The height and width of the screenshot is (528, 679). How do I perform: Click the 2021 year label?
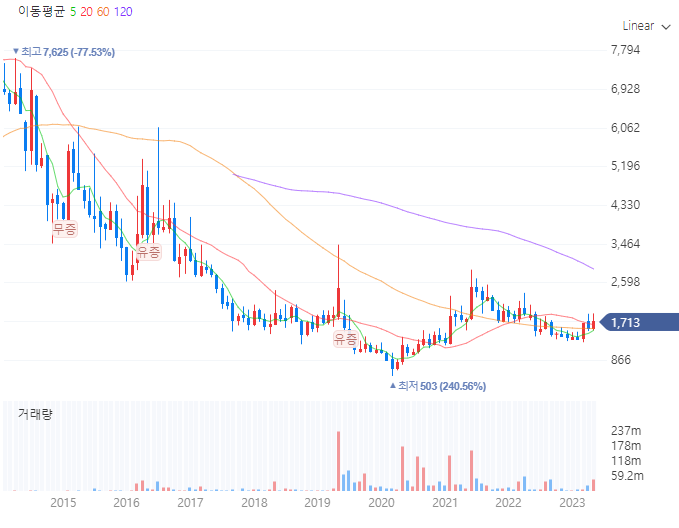[445, 502]
